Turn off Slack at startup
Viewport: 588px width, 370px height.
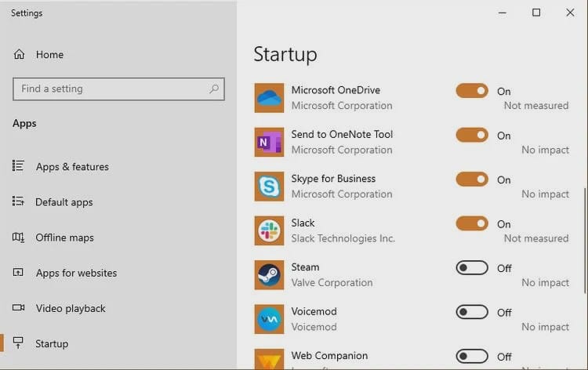point(472,224)
